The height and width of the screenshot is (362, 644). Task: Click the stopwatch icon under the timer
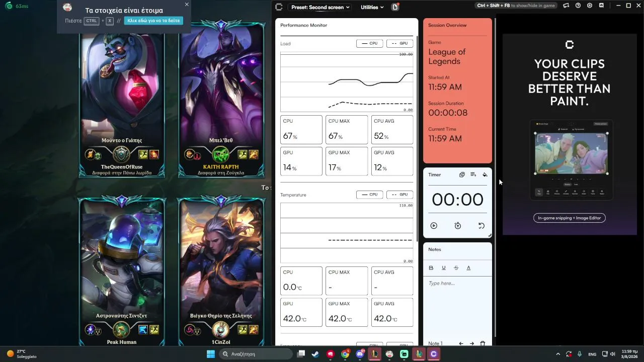coord(458,226)
